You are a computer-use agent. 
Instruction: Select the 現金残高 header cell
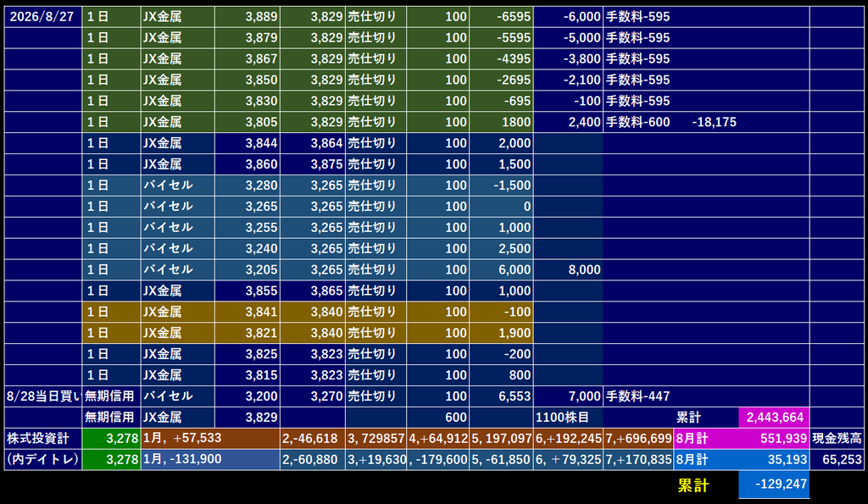(x=837, y=438)
